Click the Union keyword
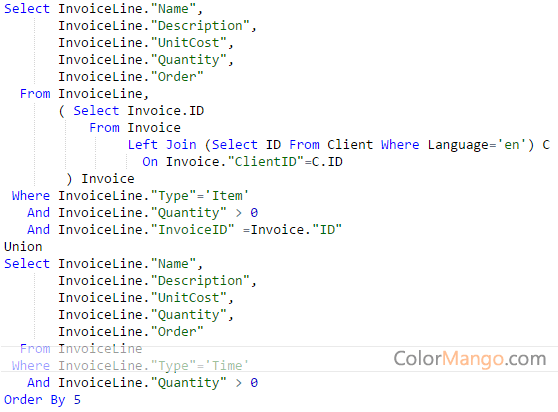This screenshot has height=412, width=558. click(x=23, y=247)
